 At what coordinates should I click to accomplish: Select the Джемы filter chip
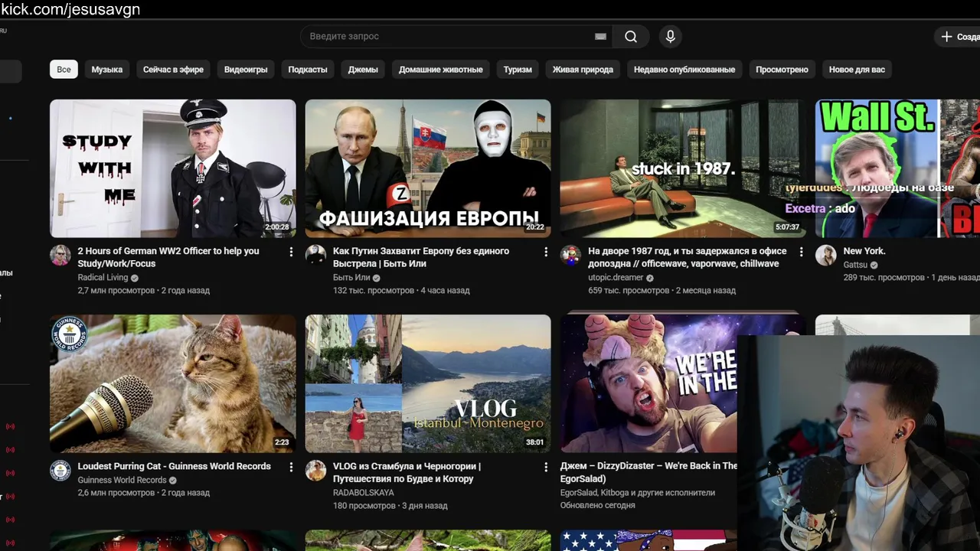363,69
